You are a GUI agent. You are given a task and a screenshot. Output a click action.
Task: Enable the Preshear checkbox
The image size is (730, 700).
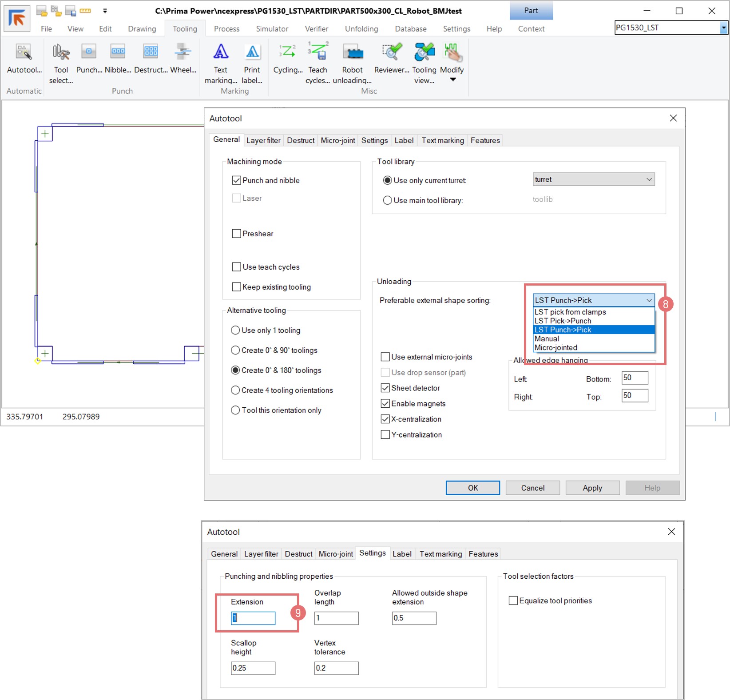tap(237, 234)
